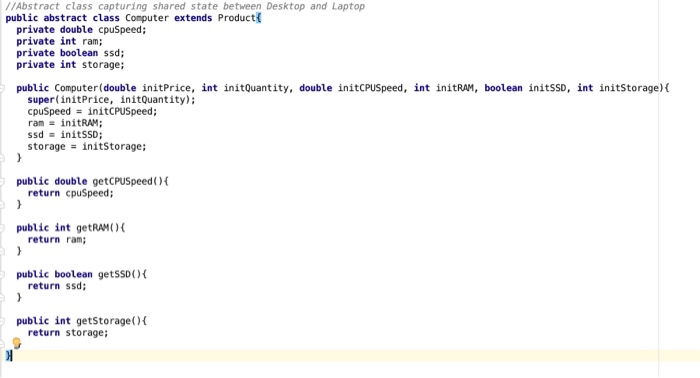Click 'Product' superclass name after extends
The image size is (700, 378).
point(237,18)
